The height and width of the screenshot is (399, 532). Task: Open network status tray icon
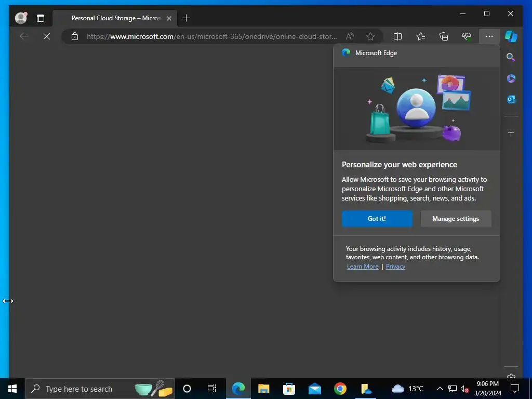point(453,389)
